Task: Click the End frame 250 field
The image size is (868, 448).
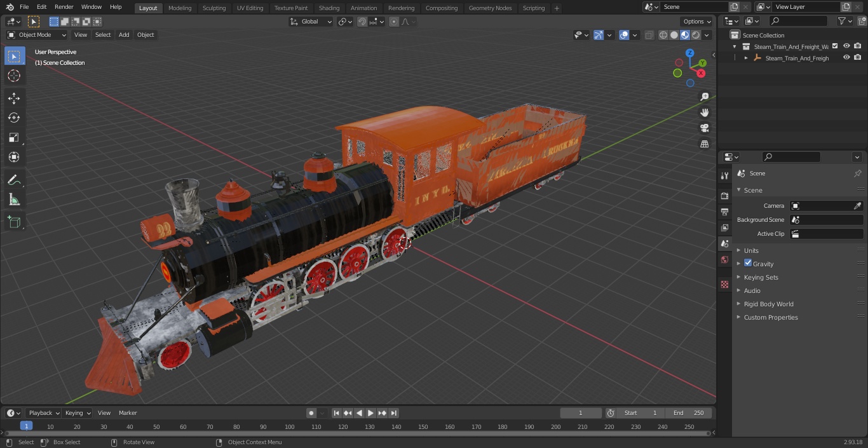Action: pyautogui.click(x=689, y=413)
